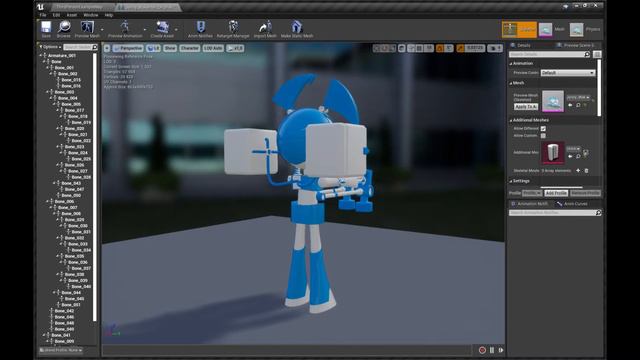Click the Preview Mesh toolbar icon

pyautogui.click(x=87, y=28)
